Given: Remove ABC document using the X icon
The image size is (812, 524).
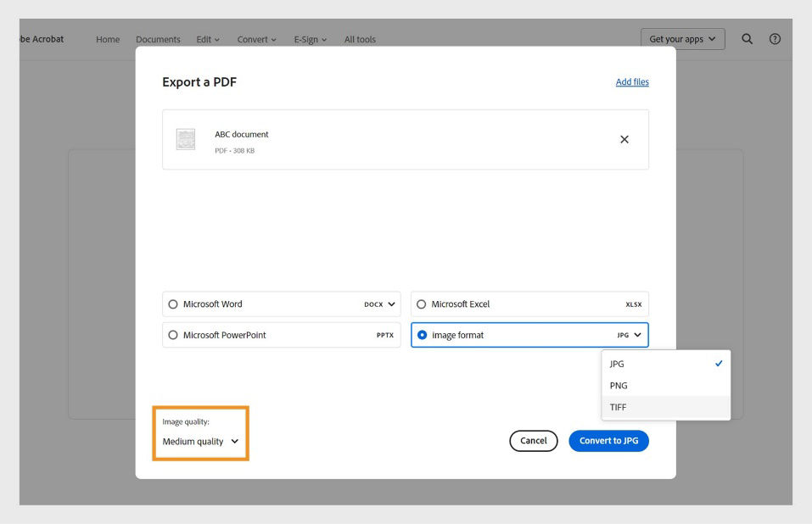Looking at the screenshot, I should pyautogui.click(x=624, y=139).
